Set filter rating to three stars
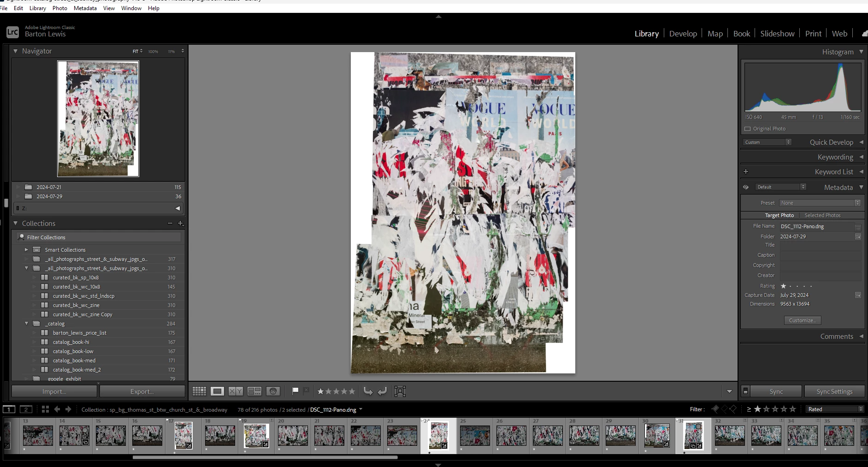 pos(775,409)
